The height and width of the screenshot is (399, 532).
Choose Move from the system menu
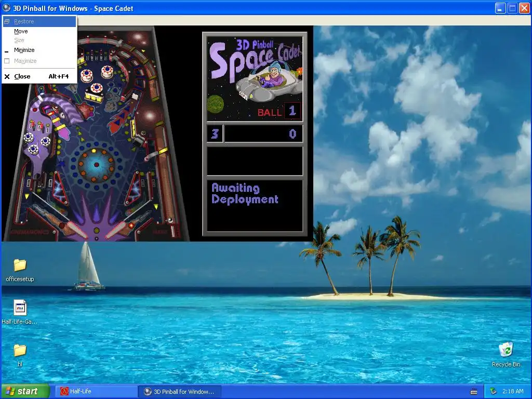(x=39, y=31)
